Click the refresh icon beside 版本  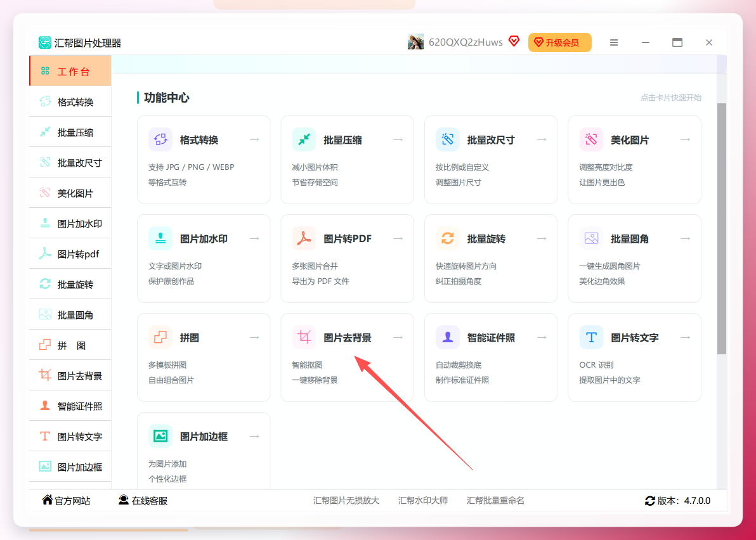tap(650, 501)
